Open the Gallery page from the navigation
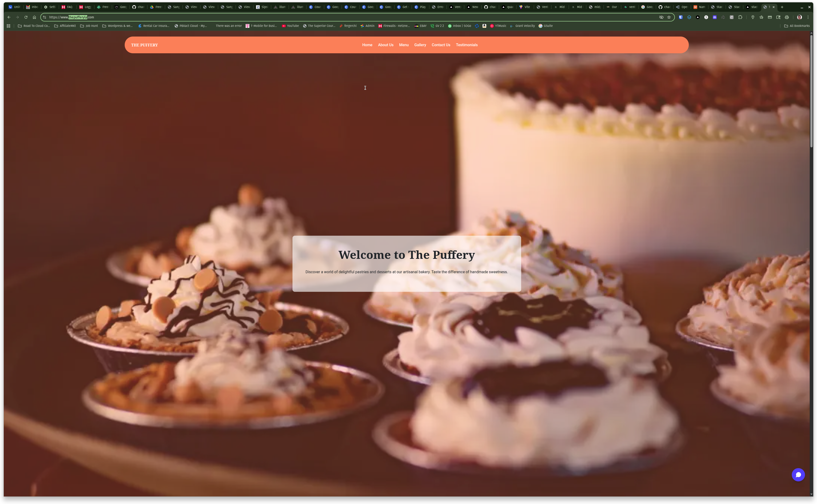The height and width of the screenshot is (504, 817). click(x=420, y=45)
